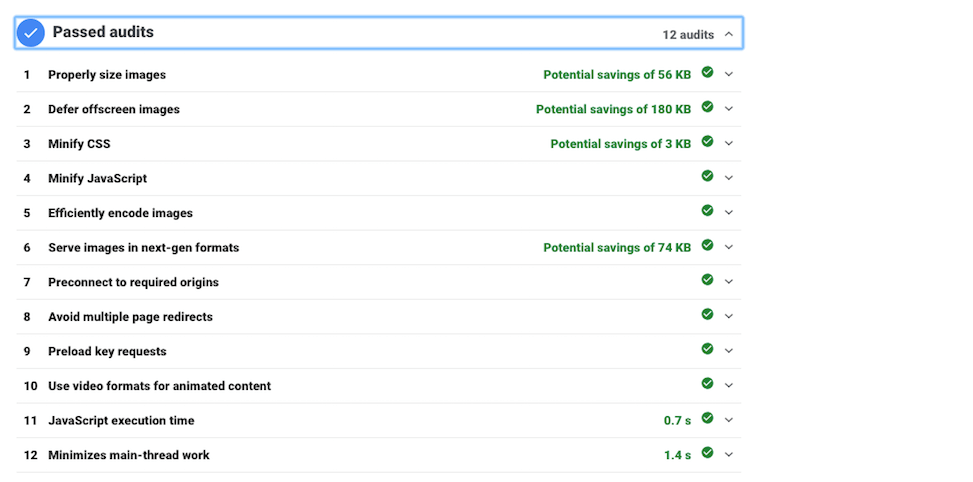Click green check icon on Preload key requests
Viewport: 973px width, 482px height.
click(707, 349)
